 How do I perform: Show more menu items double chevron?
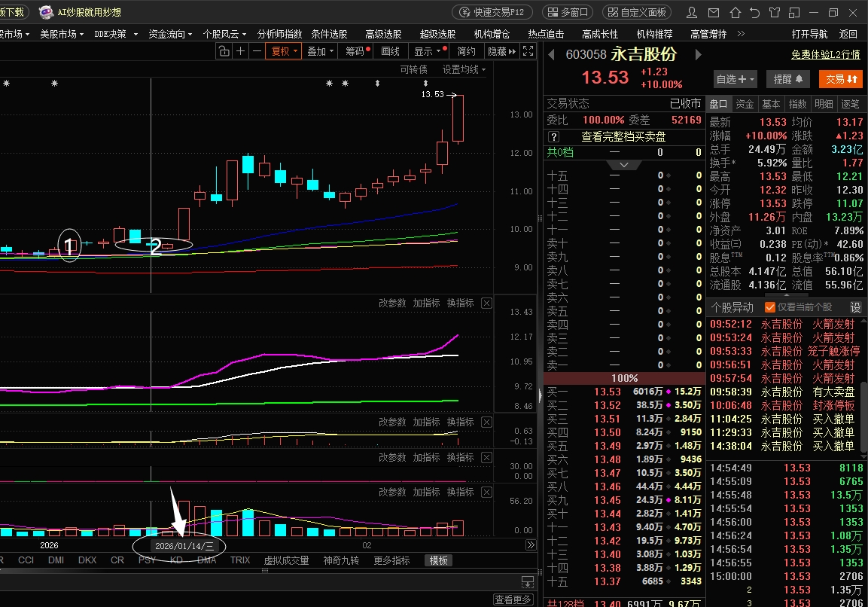pos(742,34)
